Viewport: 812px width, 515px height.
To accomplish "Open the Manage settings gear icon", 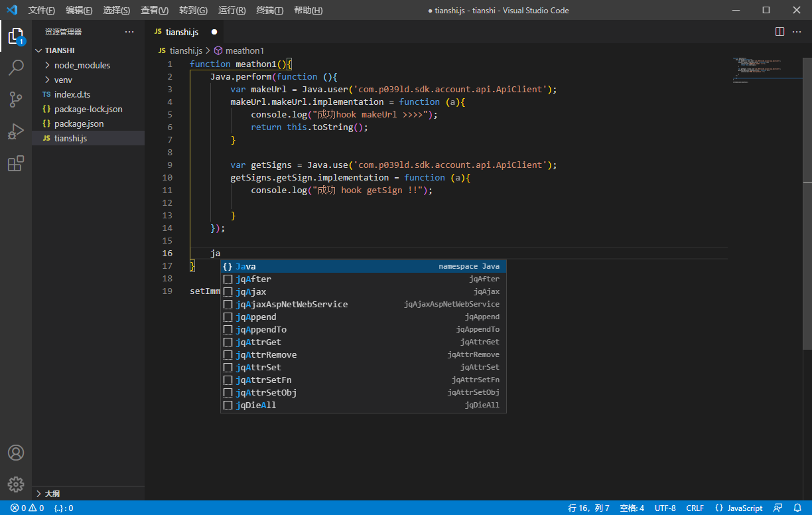I will pos(16,484).
